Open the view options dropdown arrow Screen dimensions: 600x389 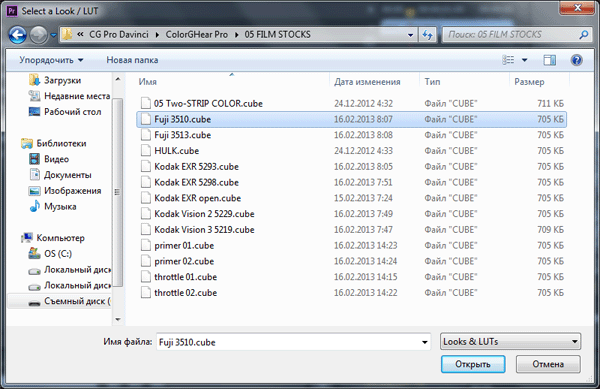click(x=525, y=60)
